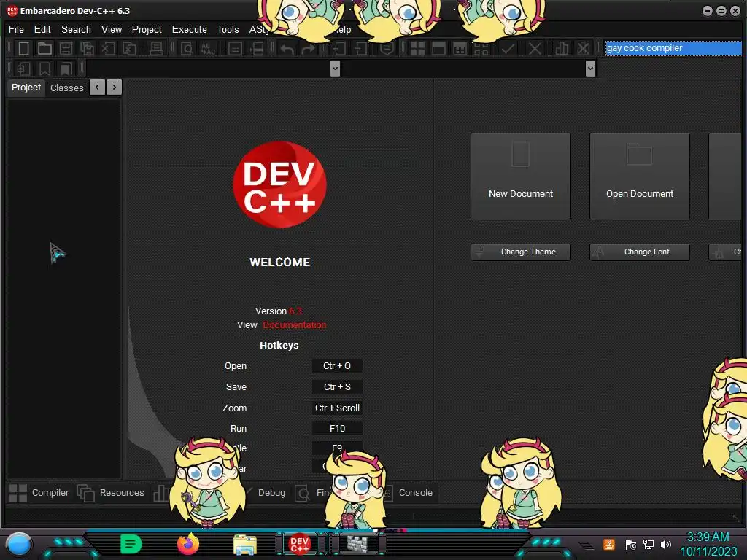The height and width of the screenshot is (560, 747).
Task: Open the View menu
Action: [x=112, y=29]
